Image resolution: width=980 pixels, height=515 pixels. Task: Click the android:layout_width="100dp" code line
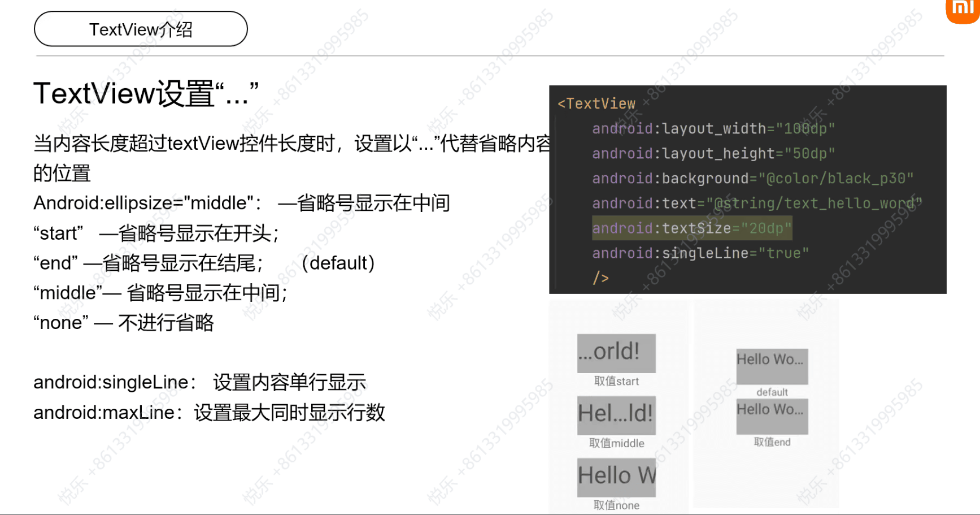[713, 129]
